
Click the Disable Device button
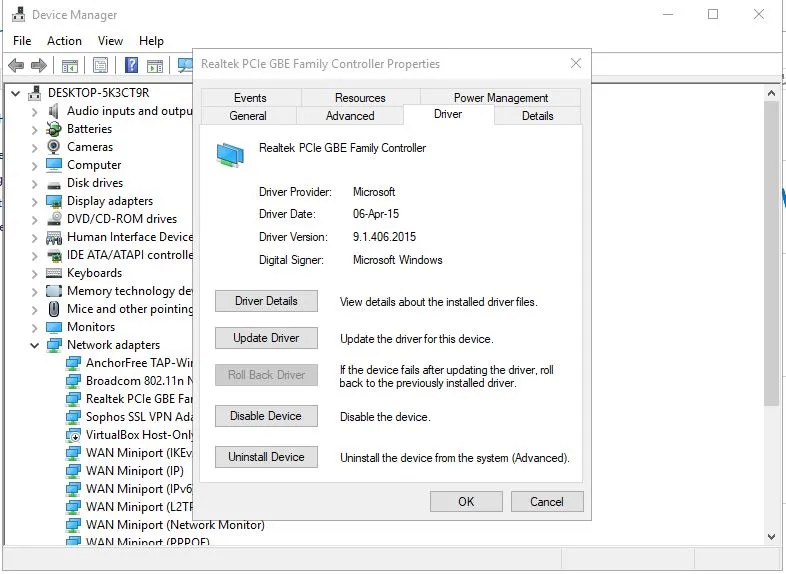click(266, 416)
